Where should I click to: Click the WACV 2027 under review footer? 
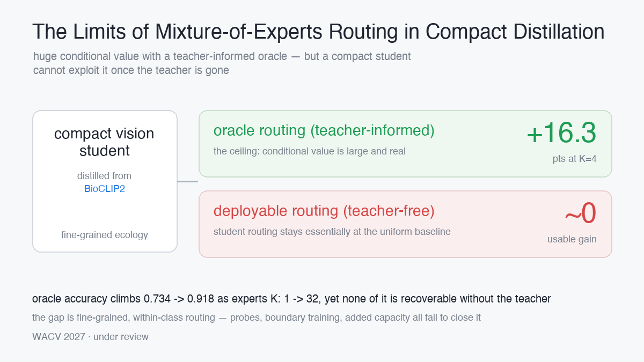pos(90,337)
